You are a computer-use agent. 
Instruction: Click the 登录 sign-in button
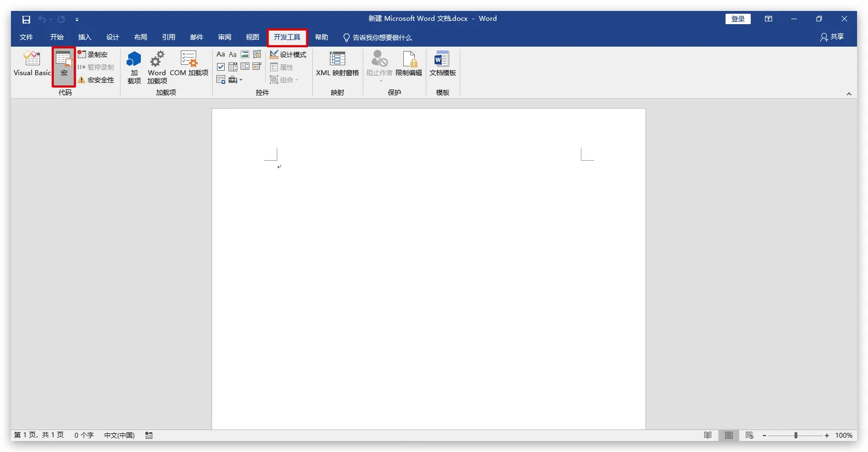(738, 19)
